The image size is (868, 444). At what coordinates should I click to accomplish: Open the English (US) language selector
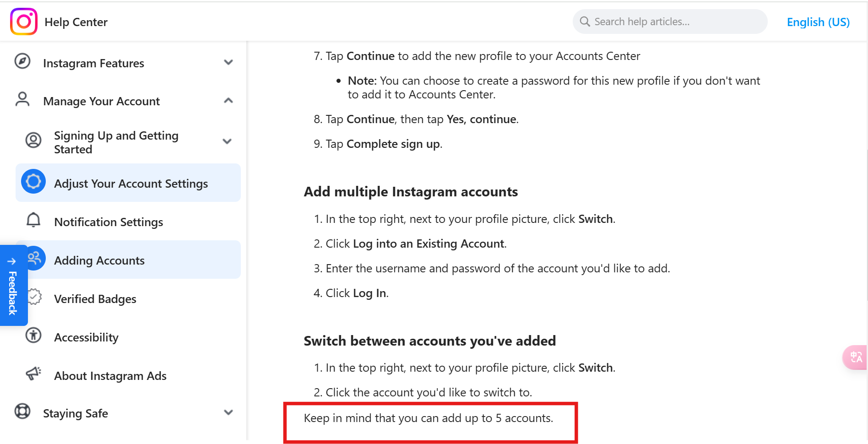818,22
